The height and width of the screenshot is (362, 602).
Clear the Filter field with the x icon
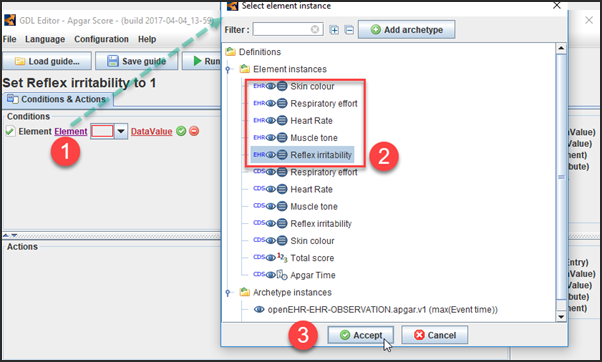(x=315, y=30)
